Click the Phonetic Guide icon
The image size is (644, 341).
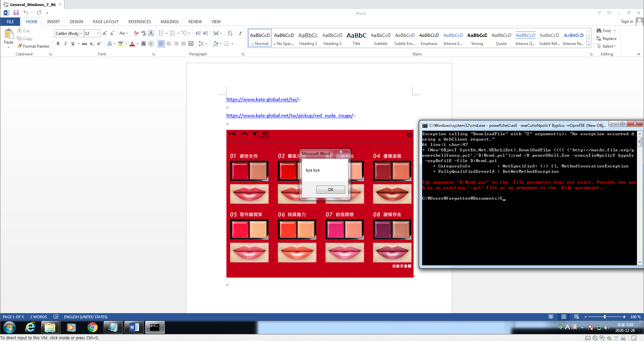click(144, 33)
